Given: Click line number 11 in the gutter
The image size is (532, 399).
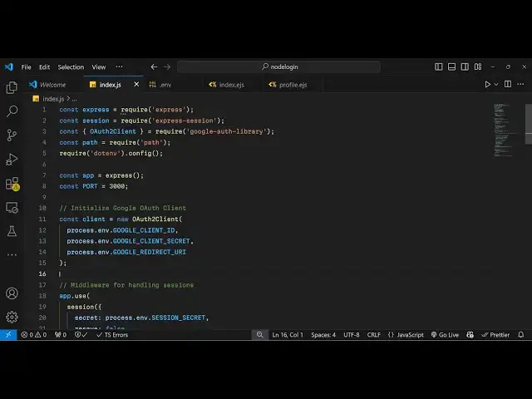Looking at the screenshot, I should pyautogui.click(x=42, y=219).
